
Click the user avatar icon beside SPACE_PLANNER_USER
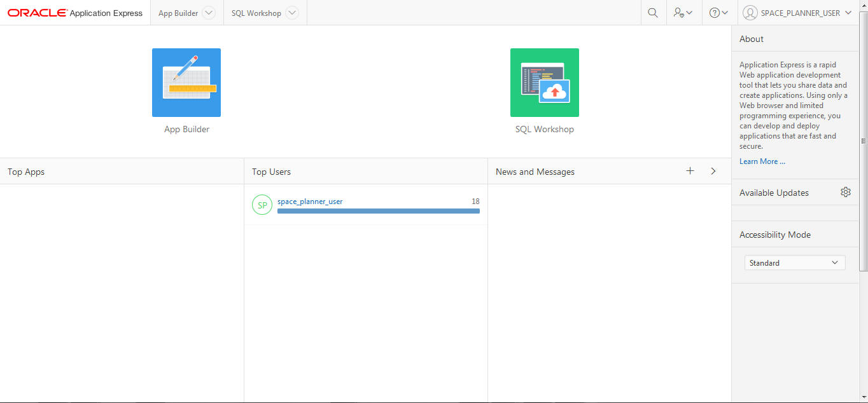click(x=750, y=13)
